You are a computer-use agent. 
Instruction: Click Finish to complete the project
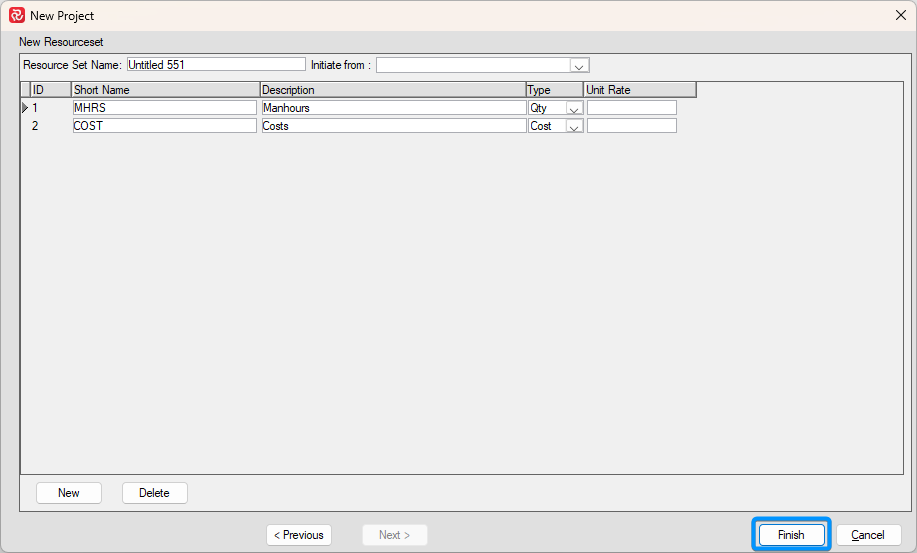point(790,535)
